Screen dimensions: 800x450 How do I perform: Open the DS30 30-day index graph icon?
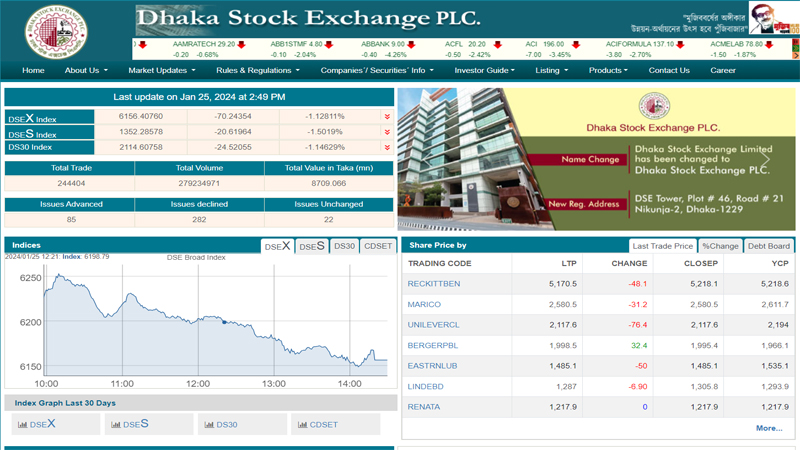(209, 425)
